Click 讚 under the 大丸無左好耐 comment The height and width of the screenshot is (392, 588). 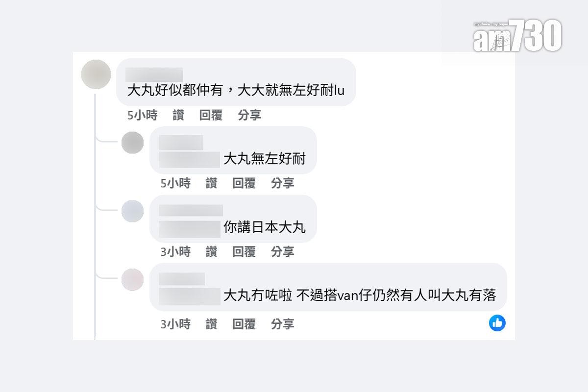coord(212,184)
